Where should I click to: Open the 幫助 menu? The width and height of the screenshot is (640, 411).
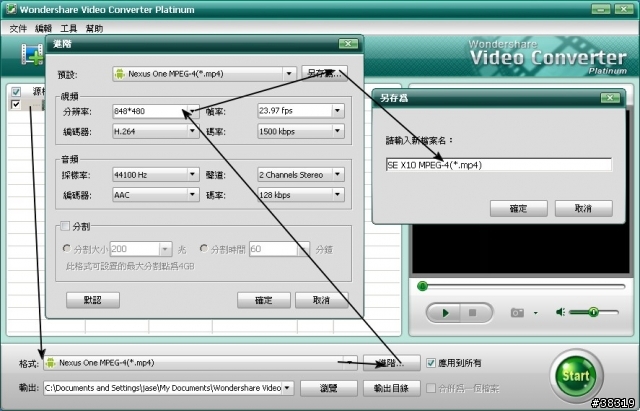coord(94,29)
